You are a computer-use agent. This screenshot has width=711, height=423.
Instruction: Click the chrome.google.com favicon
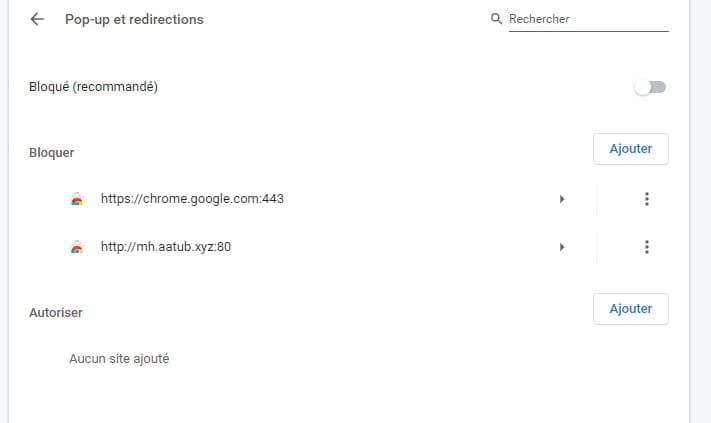coord(77,199)
